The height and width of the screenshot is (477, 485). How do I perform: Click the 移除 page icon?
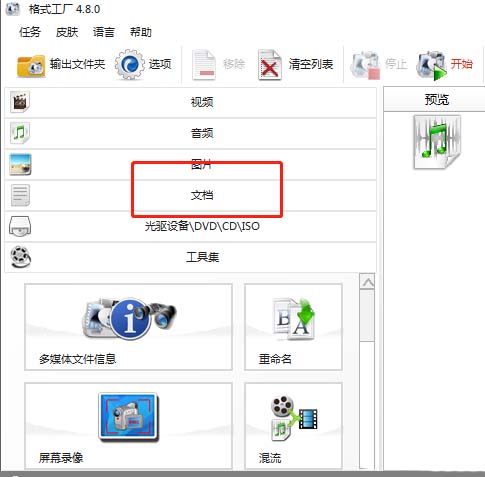[x=204, y=65]
